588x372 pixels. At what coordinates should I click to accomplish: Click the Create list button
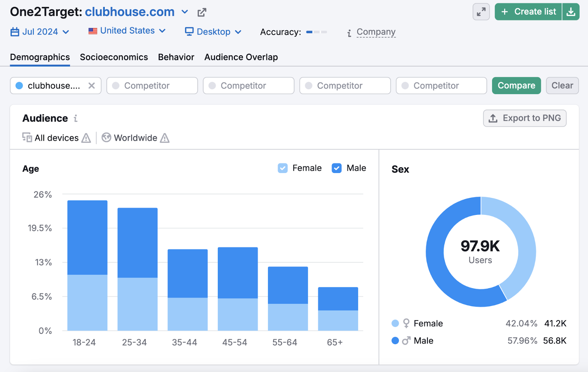pyautogui.click(x=528, y=12)
